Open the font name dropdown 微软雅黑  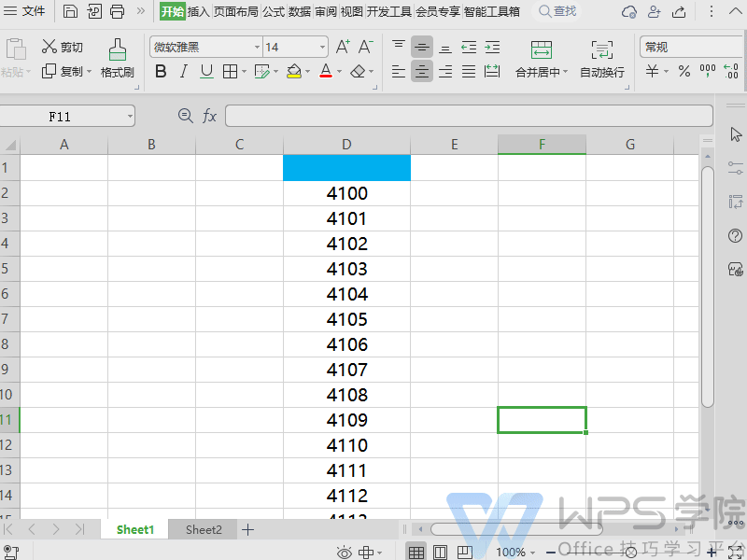(257, 48)
